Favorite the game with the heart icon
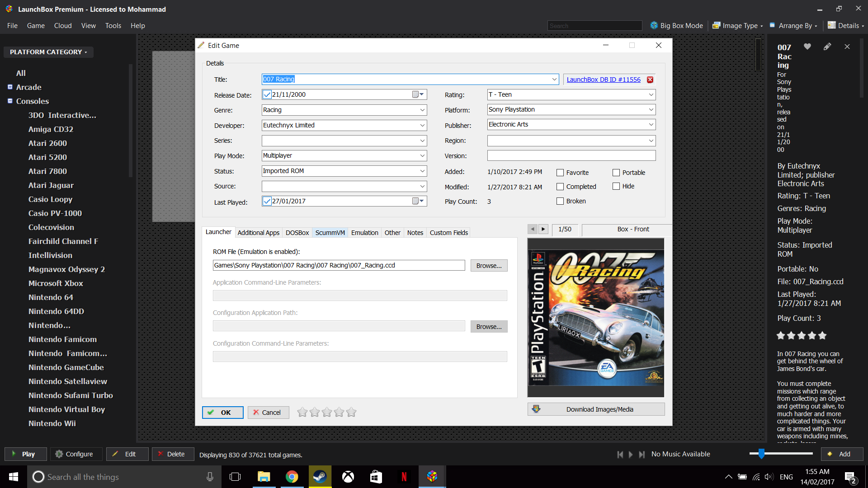This screenshot has height=488, width=868. tap(807, 47)
